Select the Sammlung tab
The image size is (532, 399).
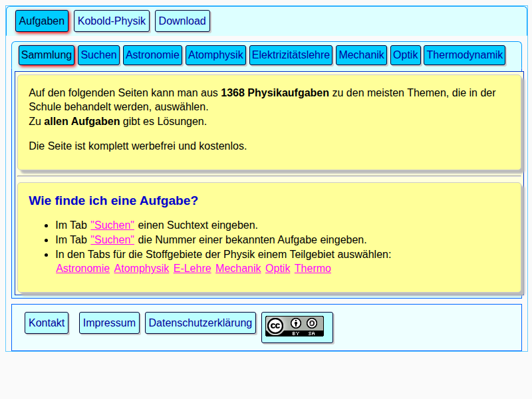pyautogui.click(x=47, y=55)
